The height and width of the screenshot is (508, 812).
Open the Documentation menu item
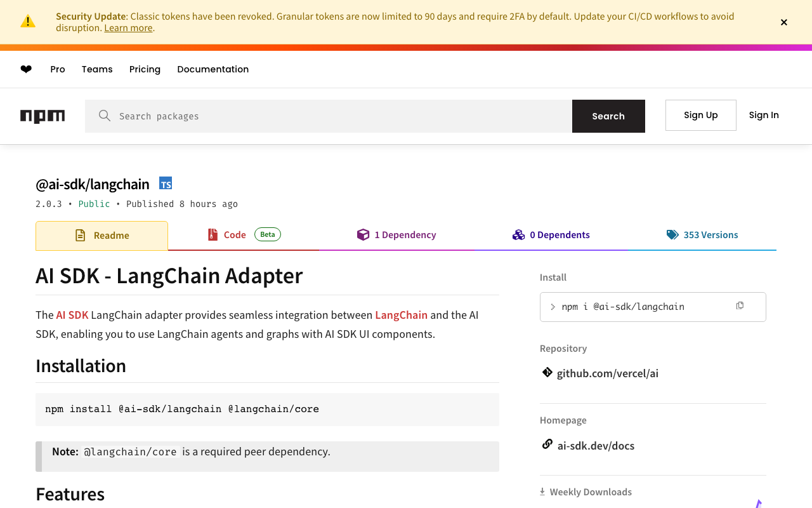tap(213, 69)
